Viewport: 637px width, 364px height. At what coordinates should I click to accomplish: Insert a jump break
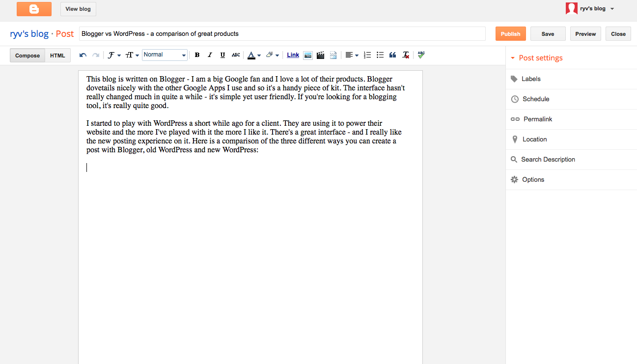click(333, 55)
